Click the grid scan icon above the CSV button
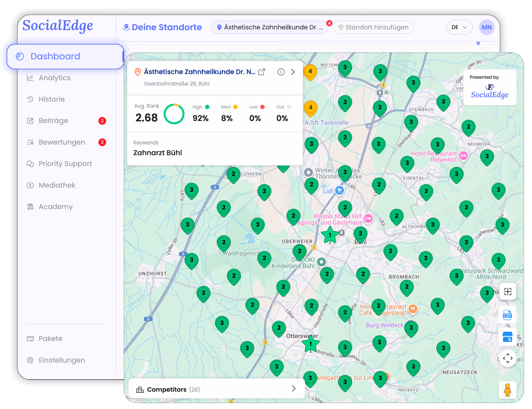This screenshot has height=409, width=532. (x=508, y=291)
